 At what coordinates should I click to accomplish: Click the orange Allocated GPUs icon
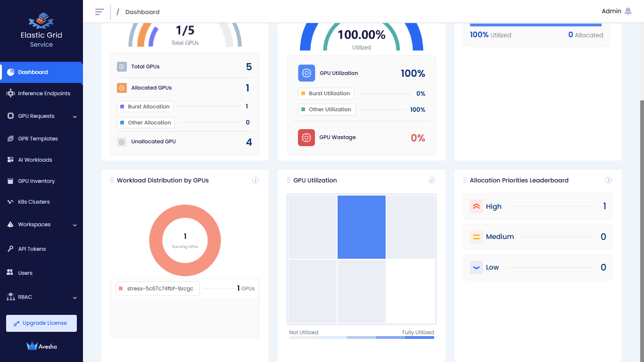click(x=122, y=88)
